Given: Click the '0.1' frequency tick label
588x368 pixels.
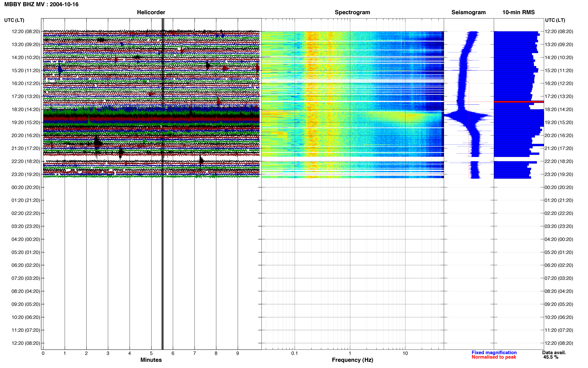Looking at the screenshot, I should coord(295,353).
